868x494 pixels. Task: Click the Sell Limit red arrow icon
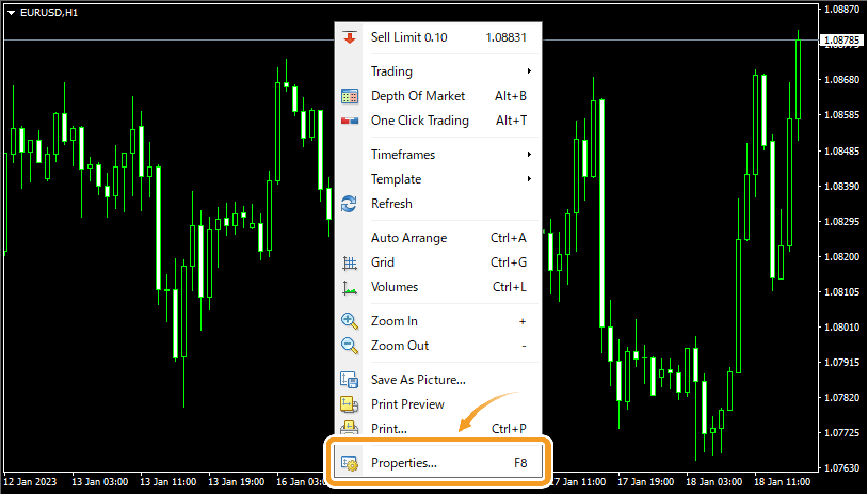(349, 38)
